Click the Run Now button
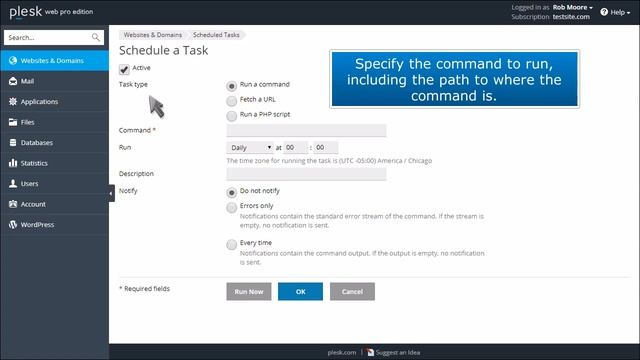Image resolution: width=640 pixels, height=360 pixels. [249, 291]
